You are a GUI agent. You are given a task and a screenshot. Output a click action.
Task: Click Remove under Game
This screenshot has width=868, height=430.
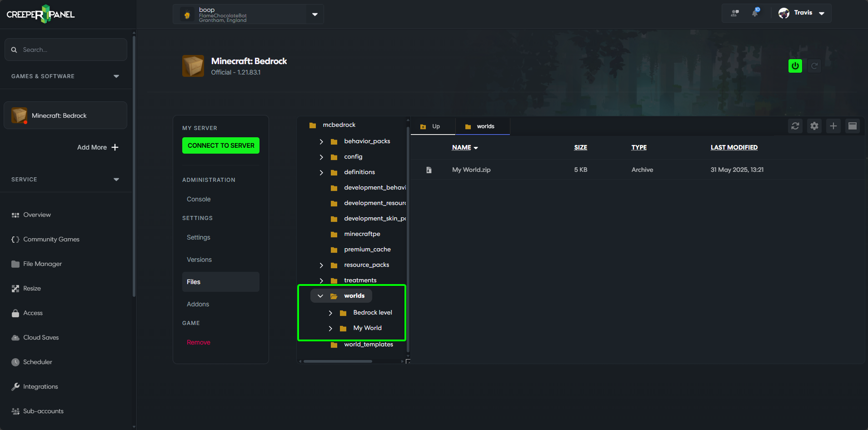(198, 342)
